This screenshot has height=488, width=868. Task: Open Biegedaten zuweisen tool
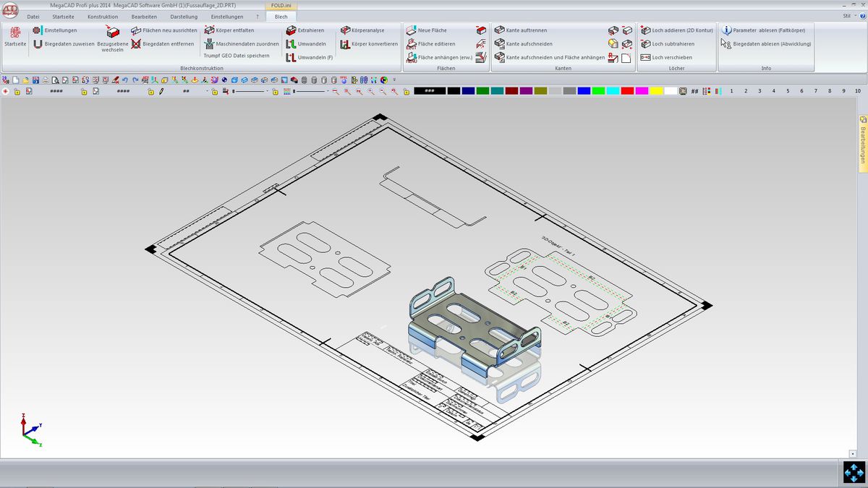click(x=38, y=44)
